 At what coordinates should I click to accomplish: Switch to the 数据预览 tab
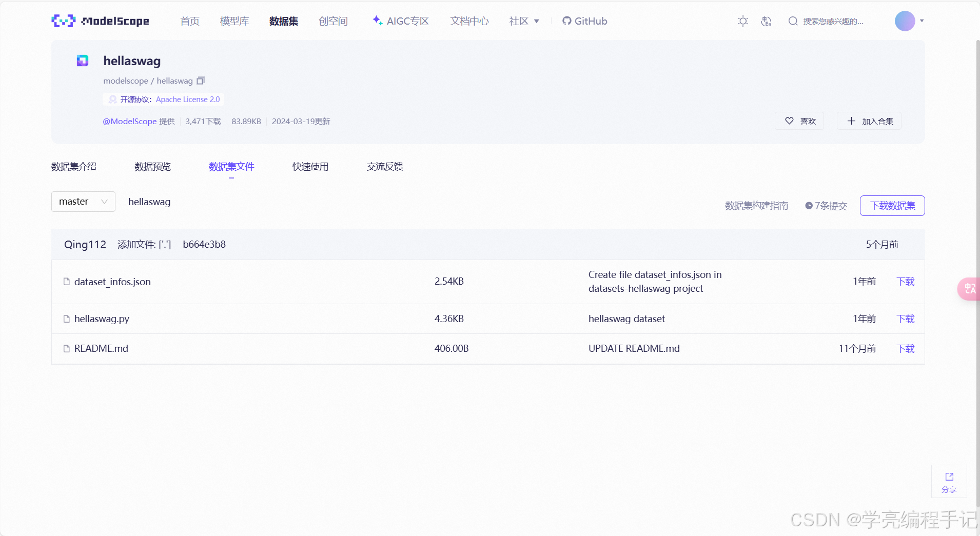(152, 166)
